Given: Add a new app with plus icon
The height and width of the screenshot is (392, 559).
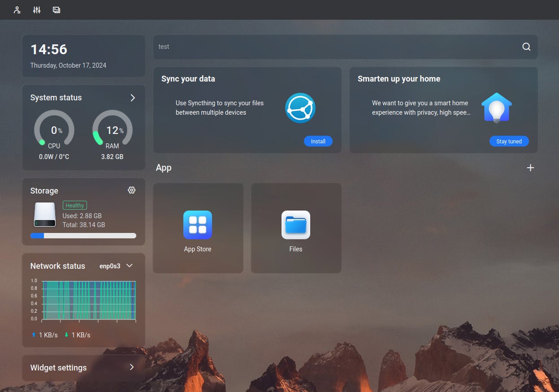Looking at the screenshot, I should [530, 168].
